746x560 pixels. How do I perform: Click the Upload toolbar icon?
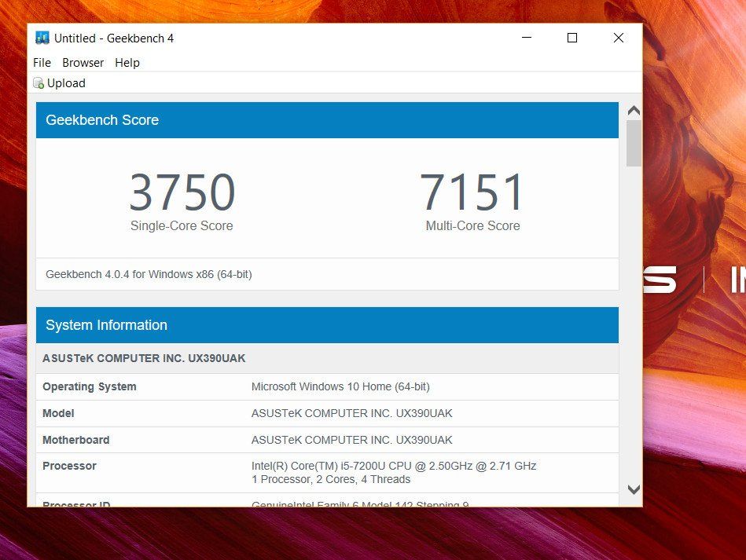pyautogui.click(x=39, y=83)
